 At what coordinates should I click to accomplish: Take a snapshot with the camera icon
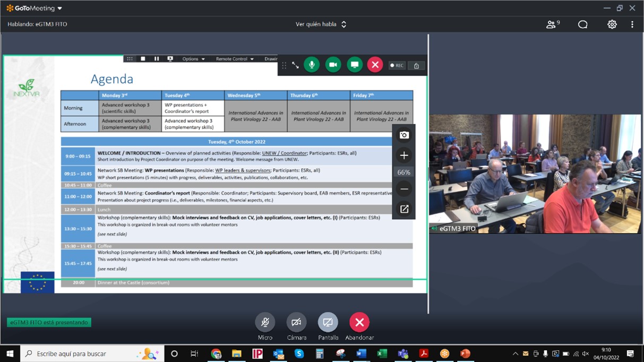click(x=404, y=135)
